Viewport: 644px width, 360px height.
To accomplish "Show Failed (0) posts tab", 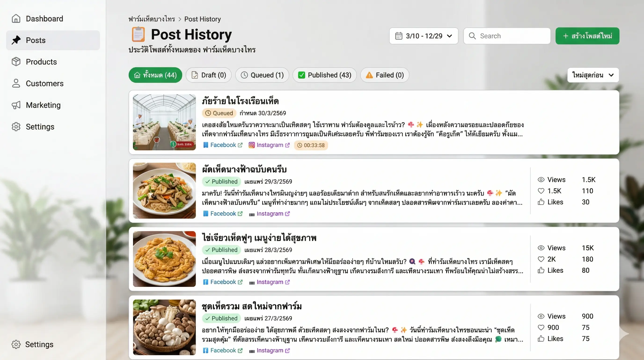I will pyautogui.click(x=385, y=75).
